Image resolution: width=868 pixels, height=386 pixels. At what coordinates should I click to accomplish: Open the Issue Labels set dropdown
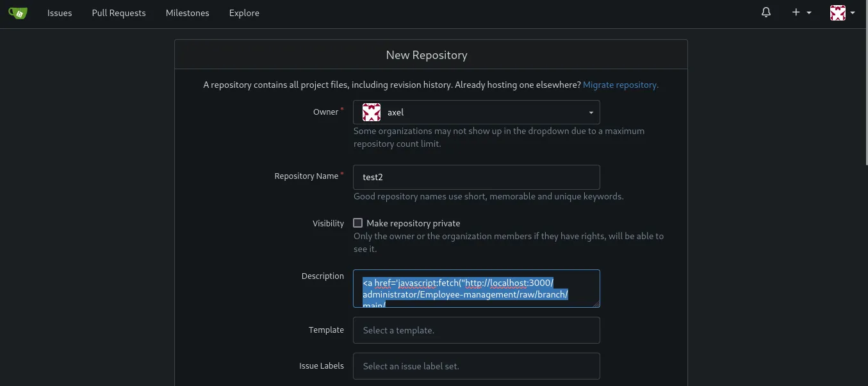tap(477, 366)
